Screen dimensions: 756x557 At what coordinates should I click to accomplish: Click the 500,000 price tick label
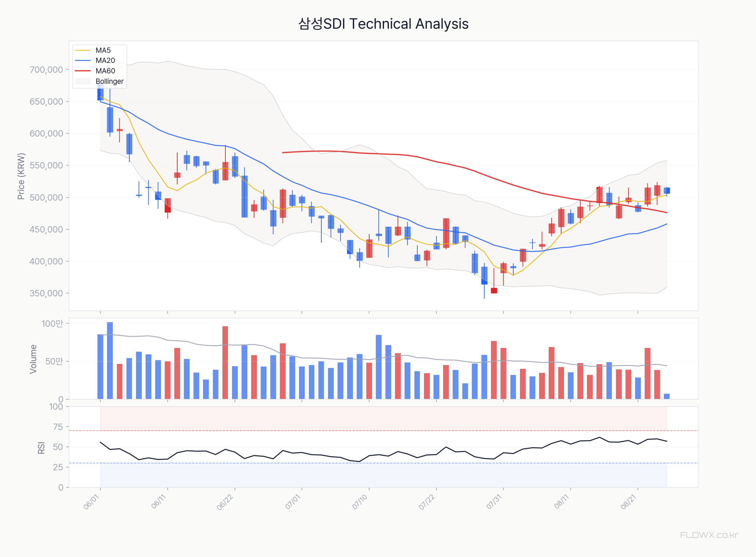[46, 198]
